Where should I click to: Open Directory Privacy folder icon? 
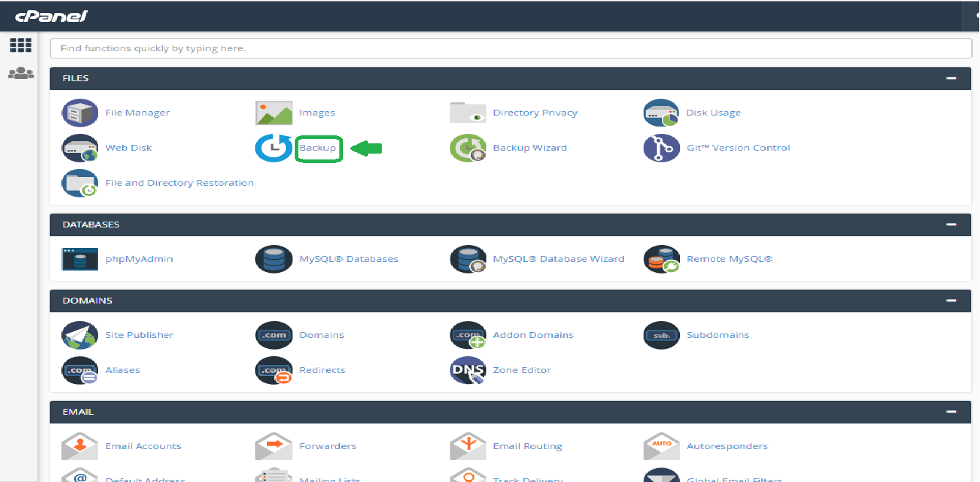pos(467,113)
